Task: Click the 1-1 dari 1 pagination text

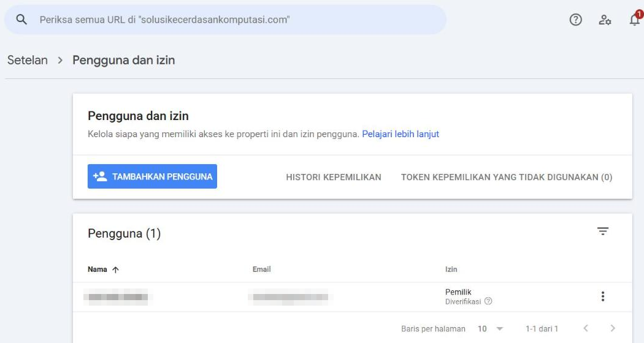Action: coord(542,329)
